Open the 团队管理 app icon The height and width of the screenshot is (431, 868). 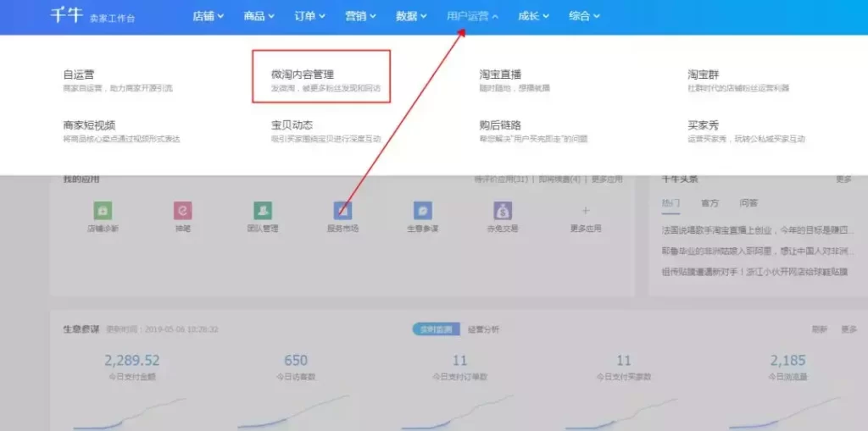pyautogui.click(x=263, y=210)
